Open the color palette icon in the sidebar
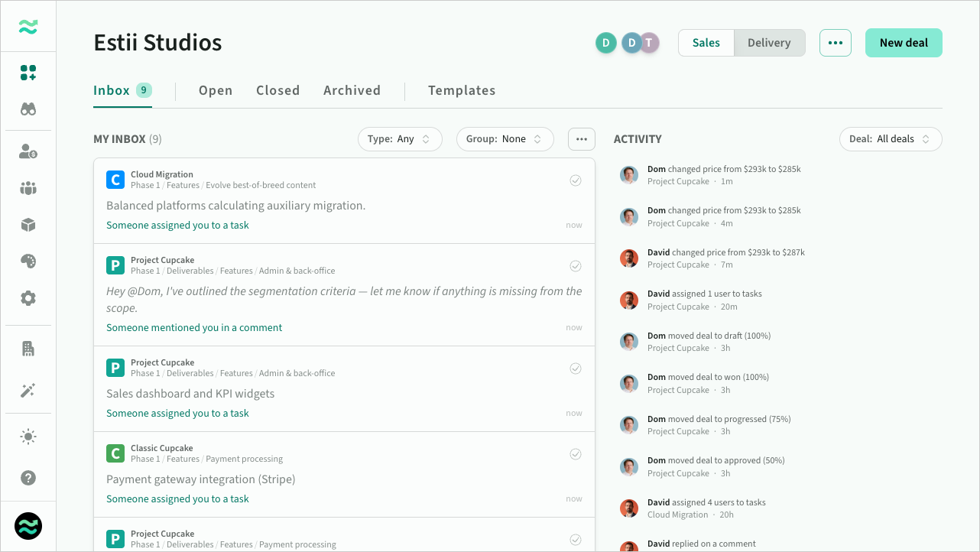The height and width of the screenshot is (552, 980). 28,261
